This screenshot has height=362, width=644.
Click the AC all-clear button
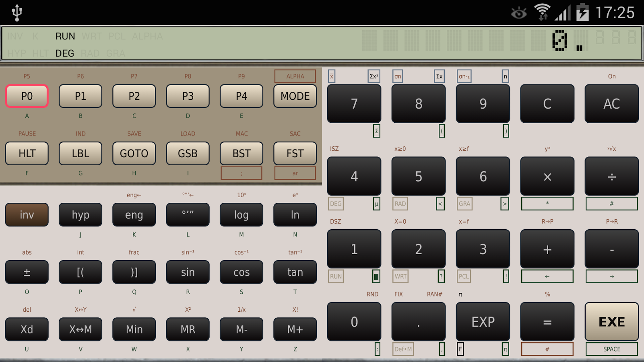coord(612,103)
